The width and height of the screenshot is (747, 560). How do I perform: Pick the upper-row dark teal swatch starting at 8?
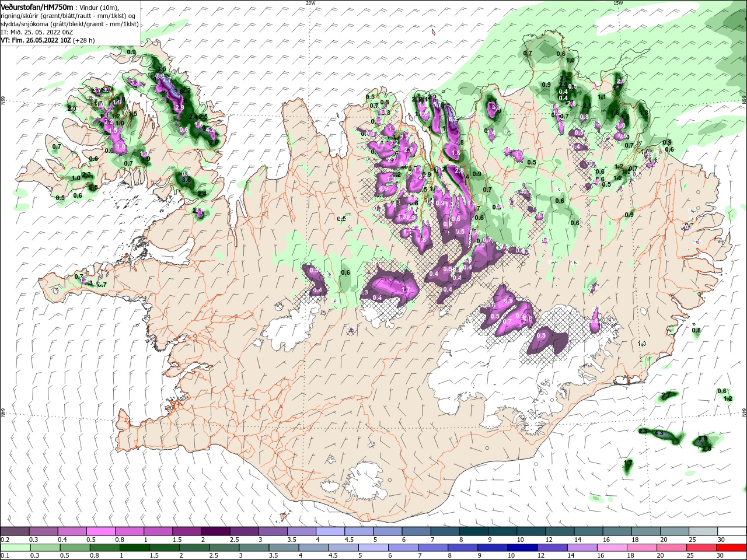tap(474, 531)
